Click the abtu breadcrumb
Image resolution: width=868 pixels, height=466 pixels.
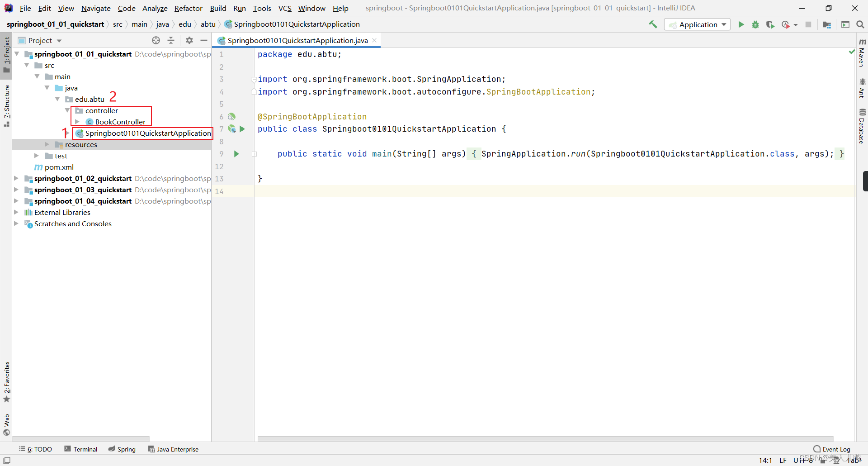[208, 24]
